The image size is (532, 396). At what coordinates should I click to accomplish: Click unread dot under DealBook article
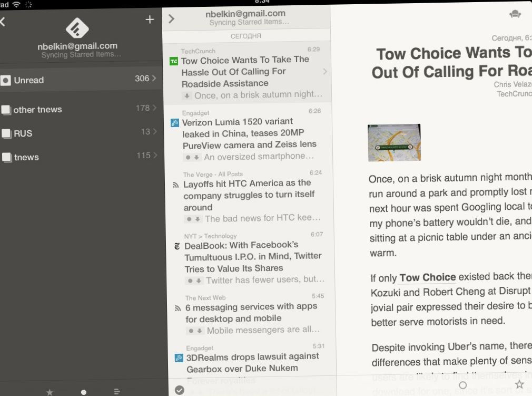tap(190, 281)
